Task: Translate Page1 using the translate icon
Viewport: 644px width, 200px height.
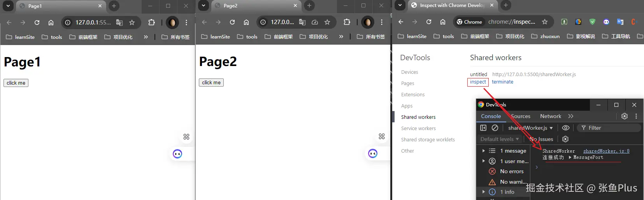Action: coord(119,23)
